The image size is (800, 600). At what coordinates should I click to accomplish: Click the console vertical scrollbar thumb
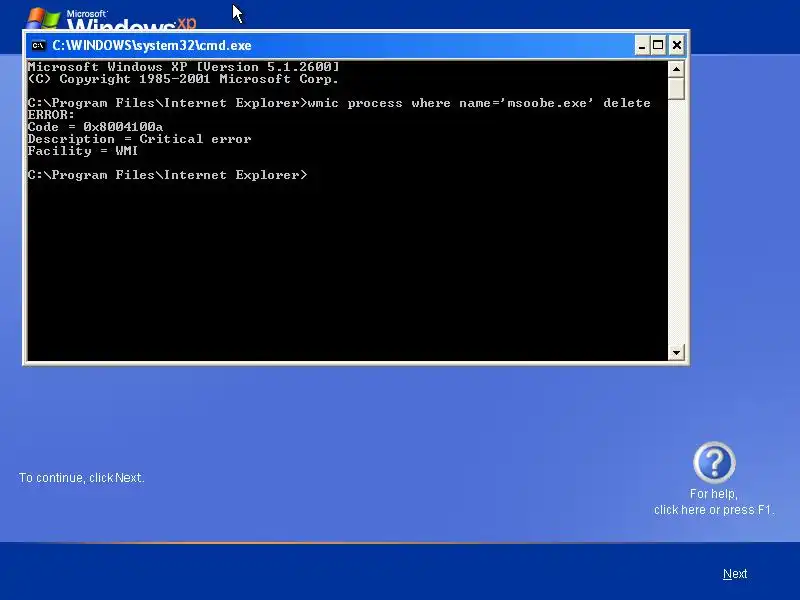pos(676,88)
